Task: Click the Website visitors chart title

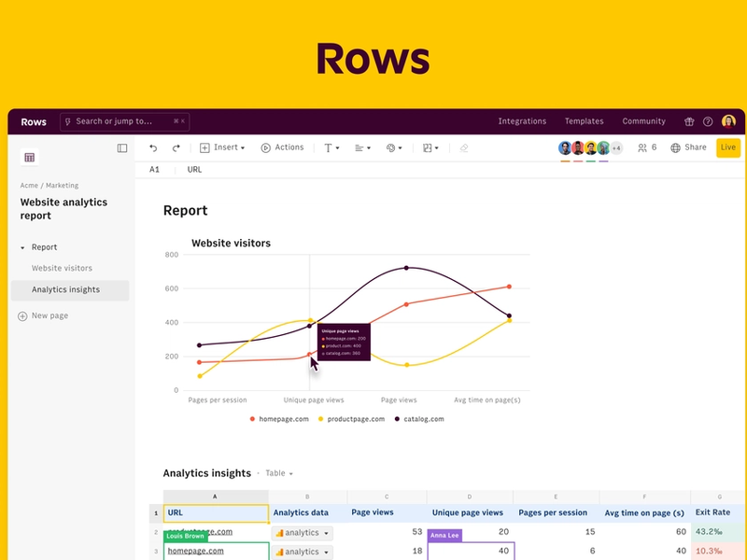Action: click(231, 244)
